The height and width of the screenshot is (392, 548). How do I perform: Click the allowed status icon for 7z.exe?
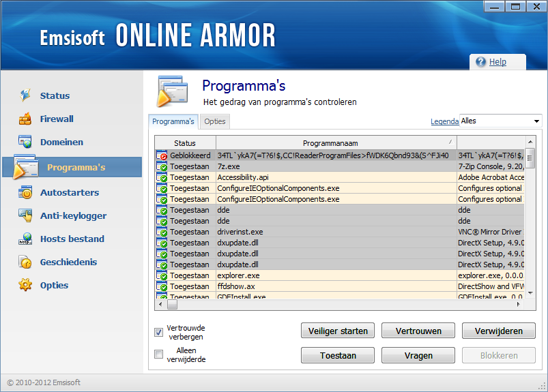[162, 166]
